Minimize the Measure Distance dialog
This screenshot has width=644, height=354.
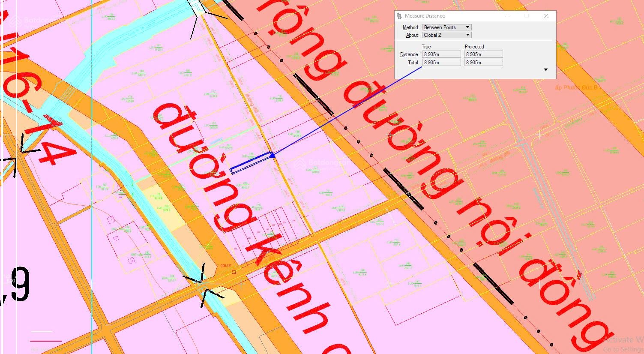507,16
